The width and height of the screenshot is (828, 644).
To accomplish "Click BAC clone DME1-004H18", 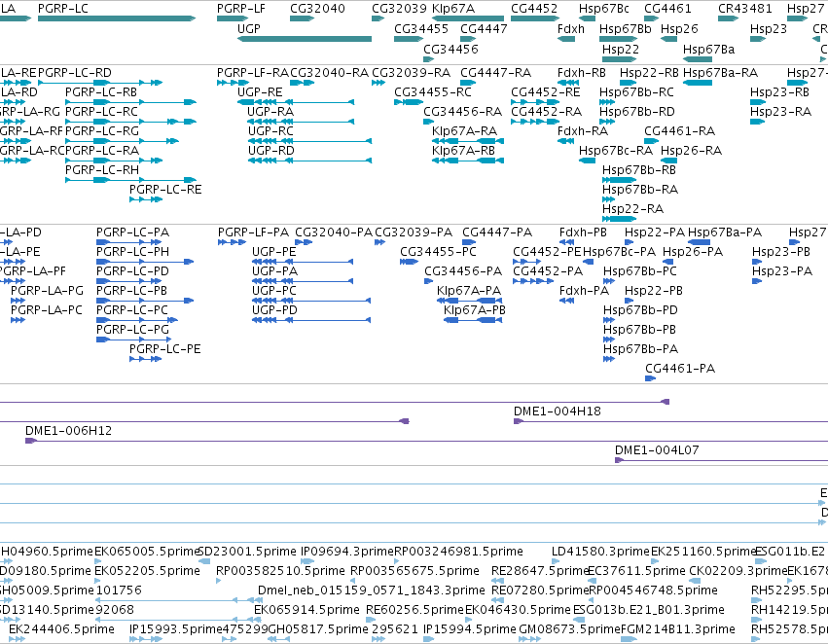I will click(558, 411).
